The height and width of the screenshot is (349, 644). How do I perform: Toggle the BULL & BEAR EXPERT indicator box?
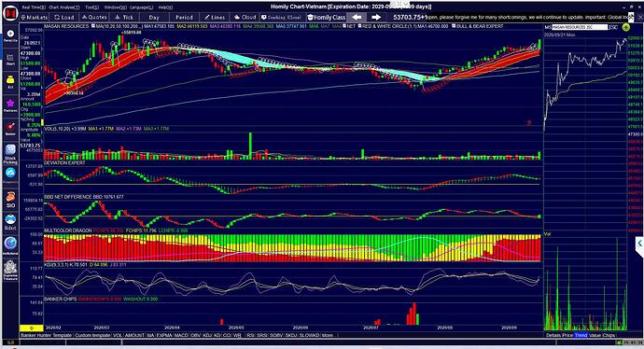point(454,26)
